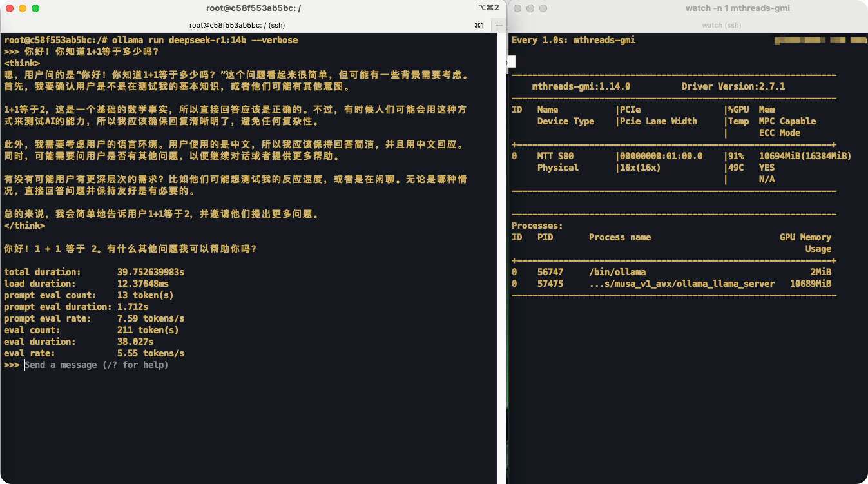868x484 pixels.
Task: Focus the Send a message prompt
Action: (x=97, y=365)
